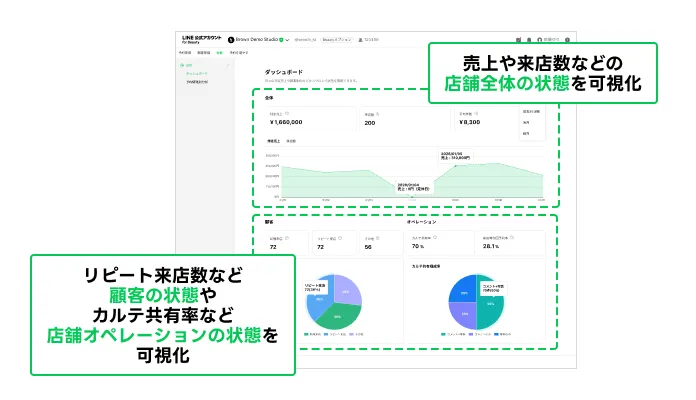Click the Beauty オプション badge
Screen dimensions: 696x400
[336, 40]
